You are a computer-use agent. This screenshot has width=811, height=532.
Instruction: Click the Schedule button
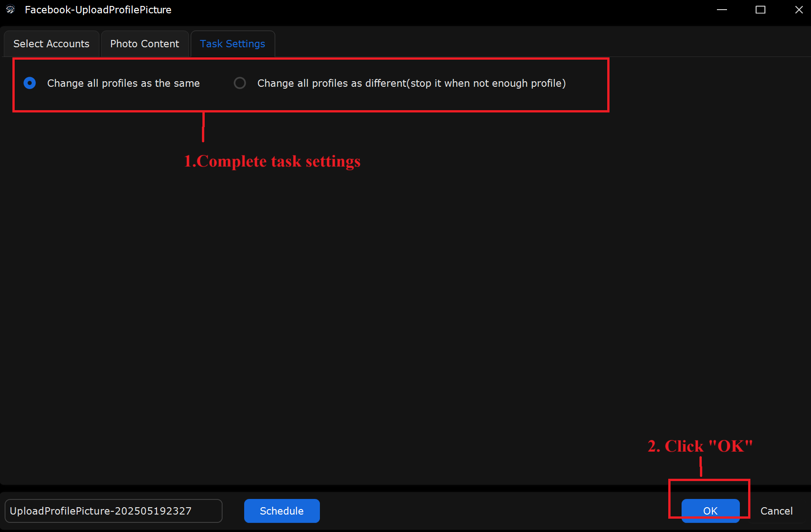click(282, 511)
